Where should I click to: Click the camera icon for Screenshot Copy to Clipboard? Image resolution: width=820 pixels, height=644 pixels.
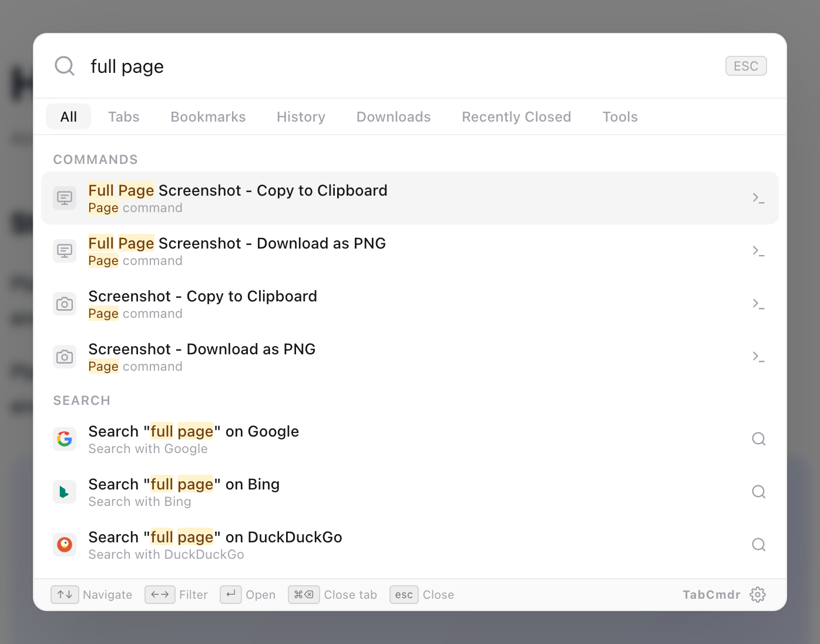(65, 304)
